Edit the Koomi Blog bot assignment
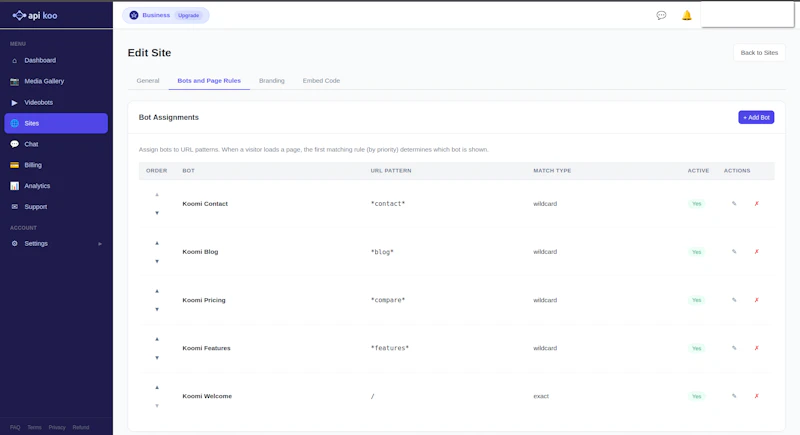The height and width of the screenshot is (435, 800). tap(734, 251)
